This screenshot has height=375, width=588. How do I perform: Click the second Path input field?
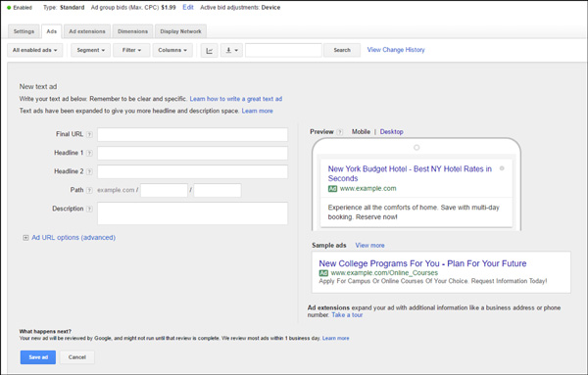[x=218, y=190]
